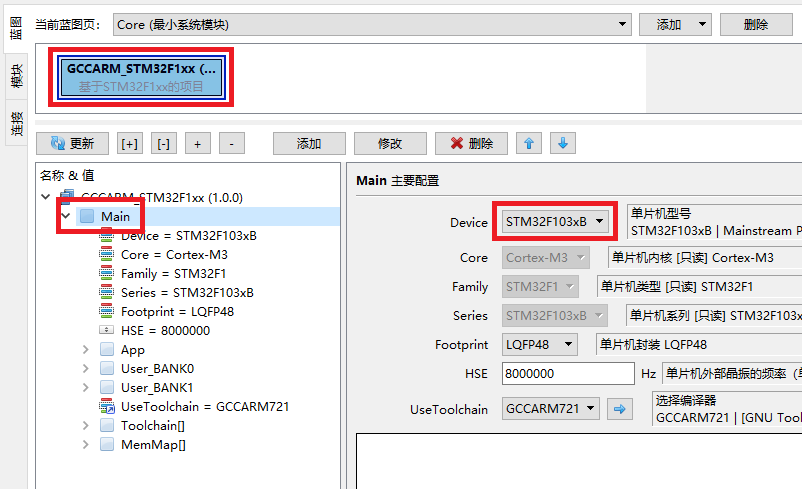Click top-right 删除 button

point(756,25)
